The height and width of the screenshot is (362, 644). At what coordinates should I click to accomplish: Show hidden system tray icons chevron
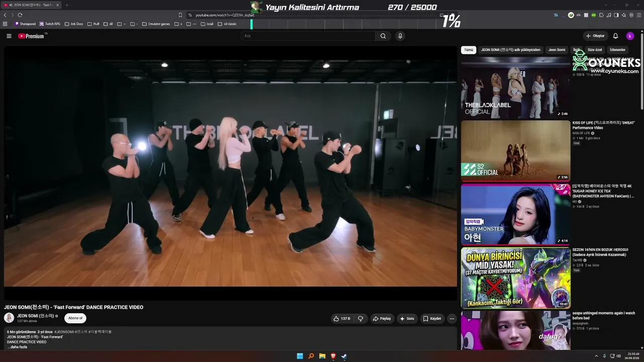point(596,356)
